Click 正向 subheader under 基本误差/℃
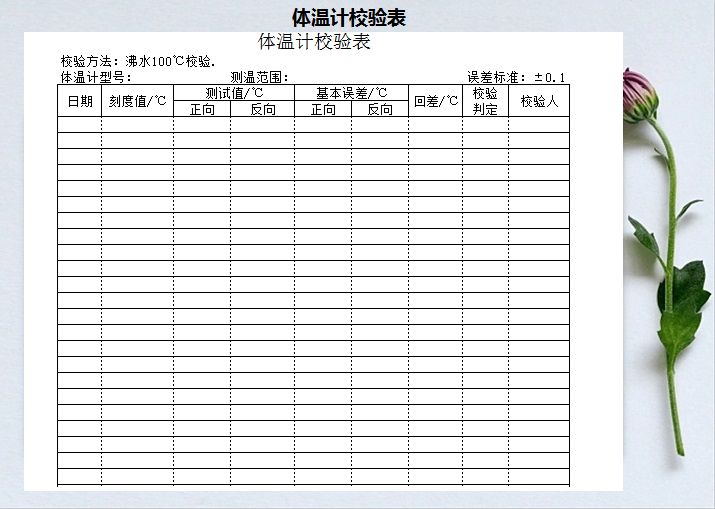 [x=323, y=109]
